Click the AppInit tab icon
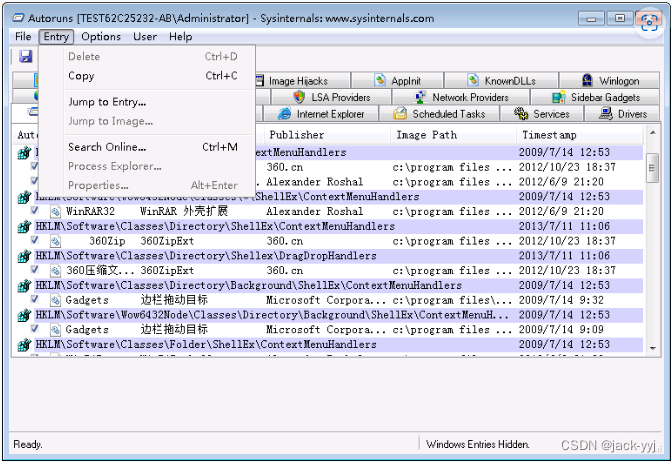This screenshot has height=462, width=671. pos(380,80)
